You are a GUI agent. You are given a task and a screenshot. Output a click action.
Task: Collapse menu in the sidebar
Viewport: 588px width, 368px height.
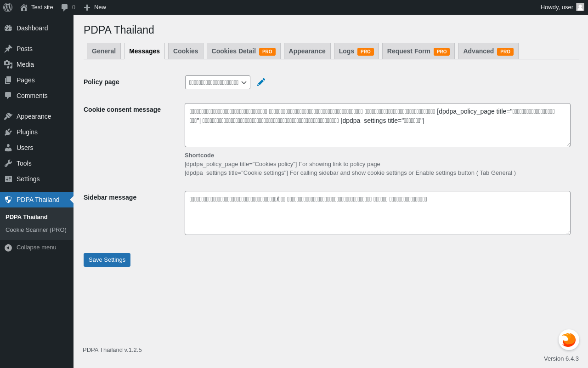31,247
